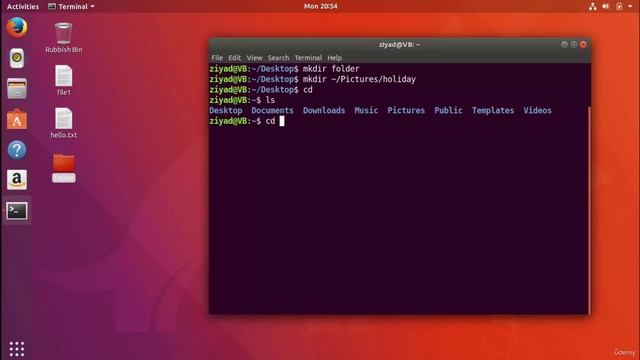Open the terminal Edit menu
The width and height of the screenshot is (640, 360).
pyautogui.click(x=234, y=58)
